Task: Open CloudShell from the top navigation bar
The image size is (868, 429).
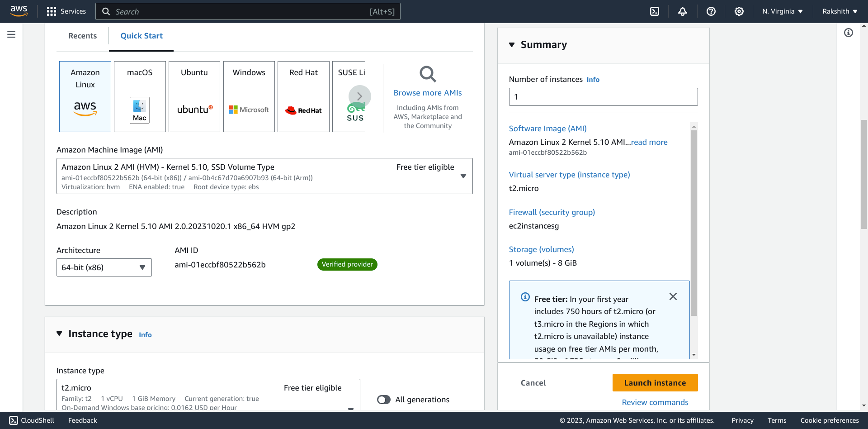Action: [654, 11]
